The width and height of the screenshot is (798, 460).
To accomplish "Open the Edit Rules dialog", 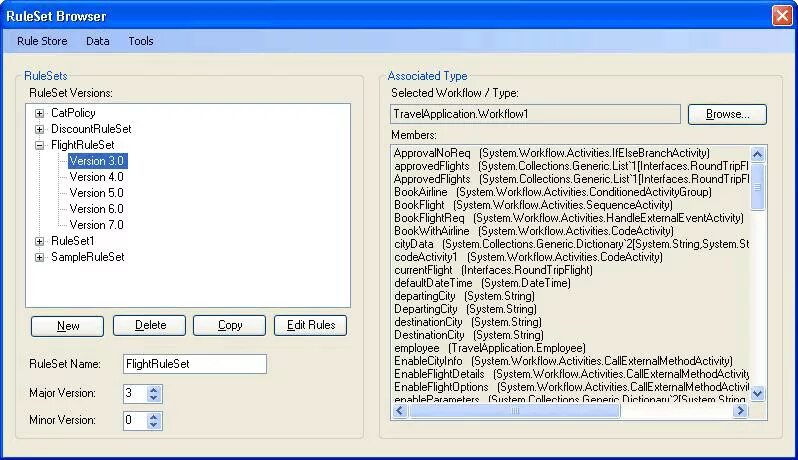I will click(x=310, y=325).
